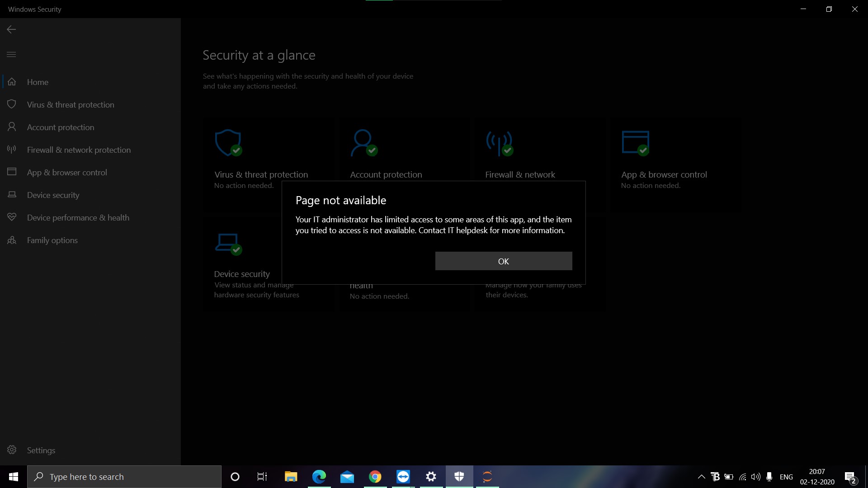868x488 pixels.
Task: Open the battery status tray icon
Action: tap(729, 477)
